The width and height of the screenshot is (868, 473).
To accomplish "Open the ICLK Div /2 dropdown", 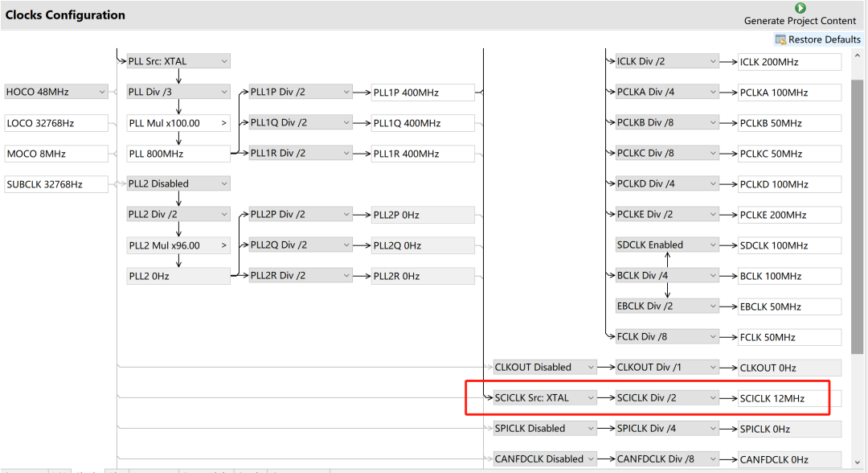I will (x=667, y=62).
